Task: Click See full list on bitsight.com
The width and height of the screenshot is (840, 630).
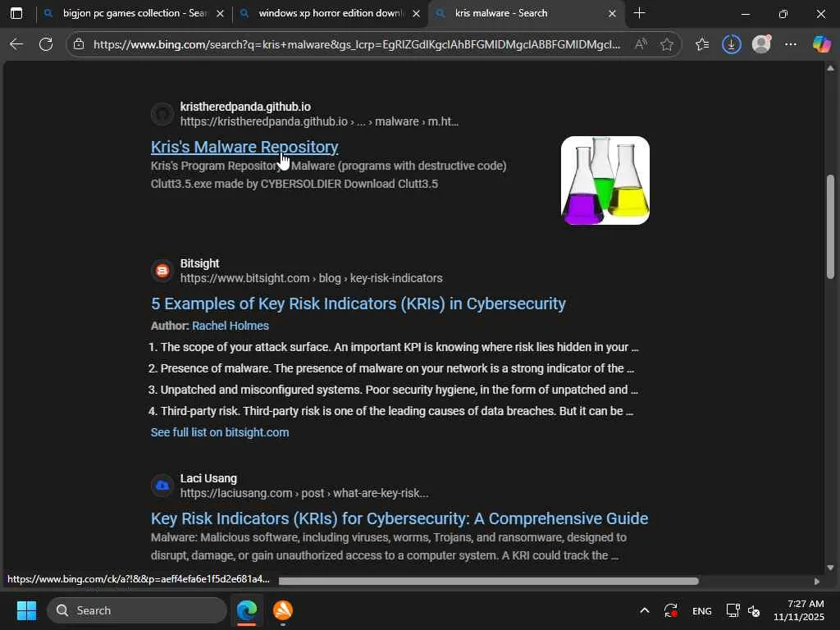Action: tap(220, 432)
